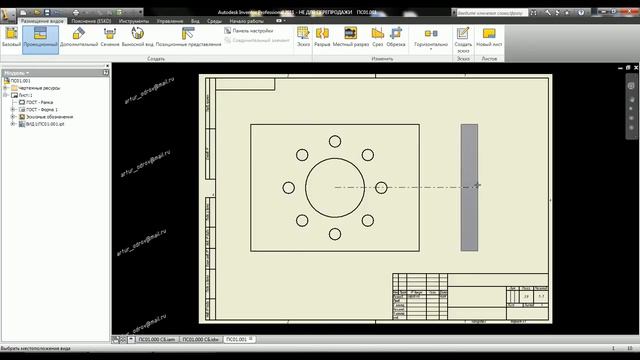640x360 pixels.
Task: Select the ПС01.001 root tree item
Action: [17, 81]
